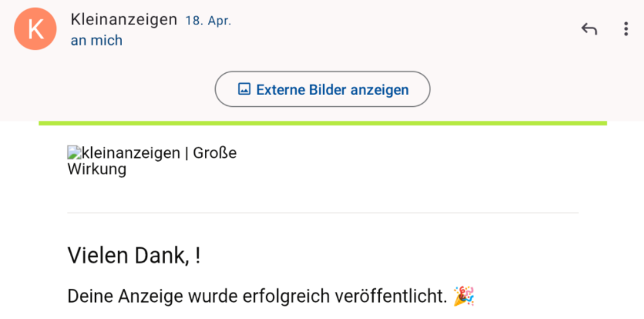Click the party popper emoji
This screenshot has width=644, height=319.
coord(464,296)
